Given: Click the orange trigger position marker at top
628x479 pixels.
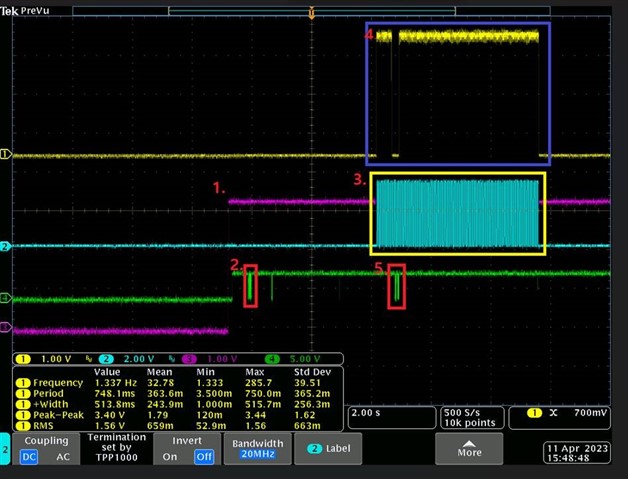Looking at the screenshot, I should coord(312,14).
